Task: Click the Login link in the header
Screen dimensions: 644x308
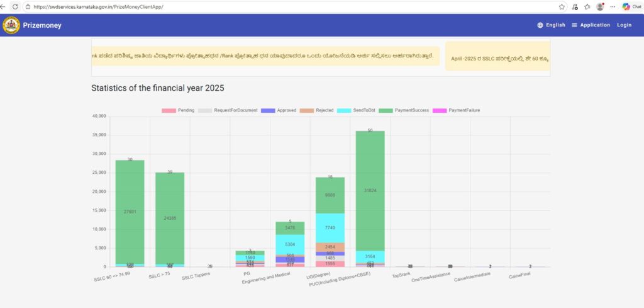Action: [624, 25]
